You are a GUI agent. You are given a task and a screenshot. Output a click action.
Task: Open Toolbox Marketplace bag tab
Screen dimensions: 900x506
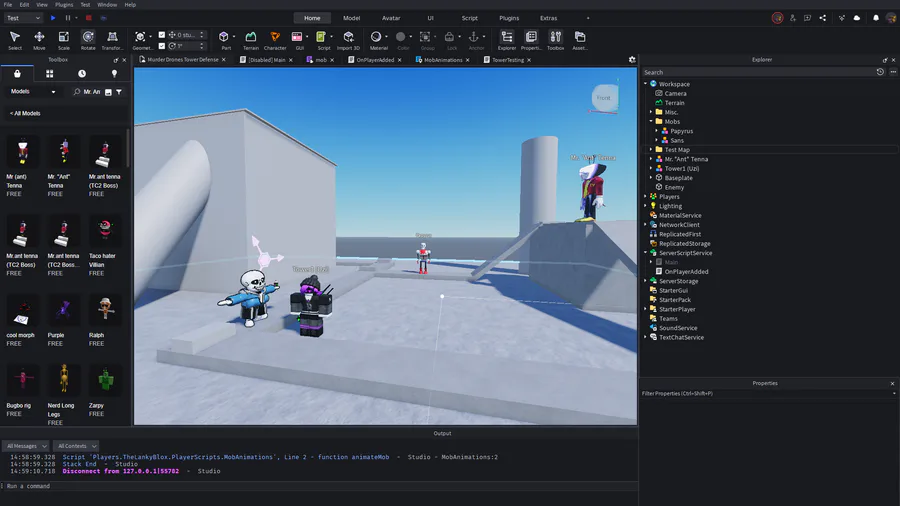tap(17, 73)
